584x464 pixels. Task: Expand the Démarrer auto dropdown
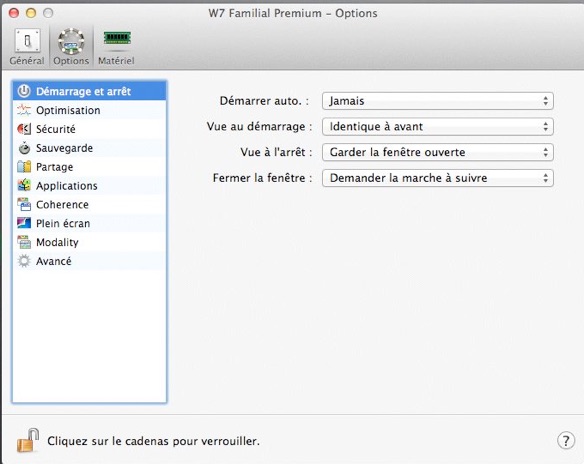coord(438,101)
